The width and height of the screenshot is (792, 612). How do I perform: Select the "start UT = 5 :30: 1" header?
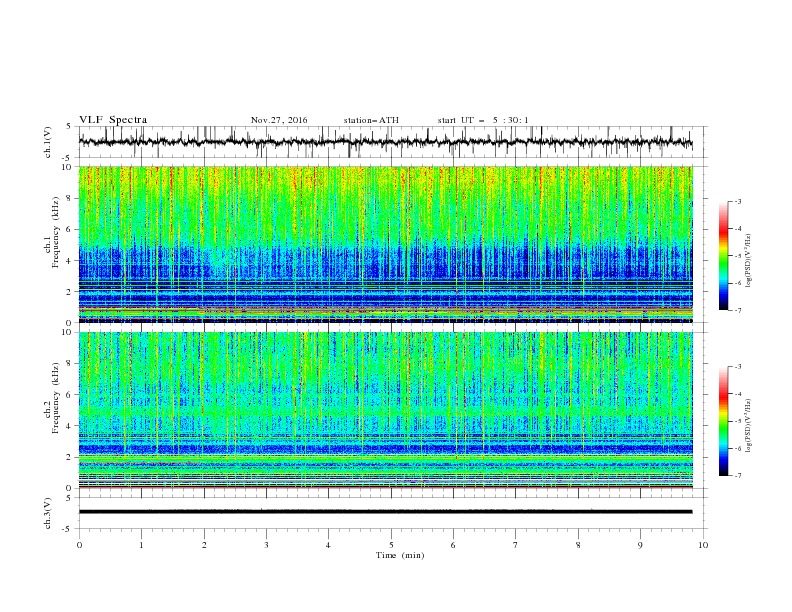483,120
